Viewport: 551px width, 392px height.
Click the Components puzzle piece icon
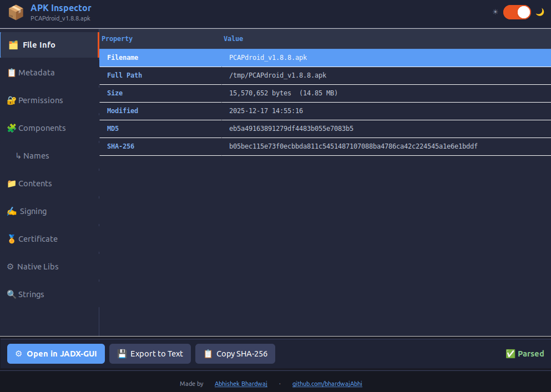12,128
